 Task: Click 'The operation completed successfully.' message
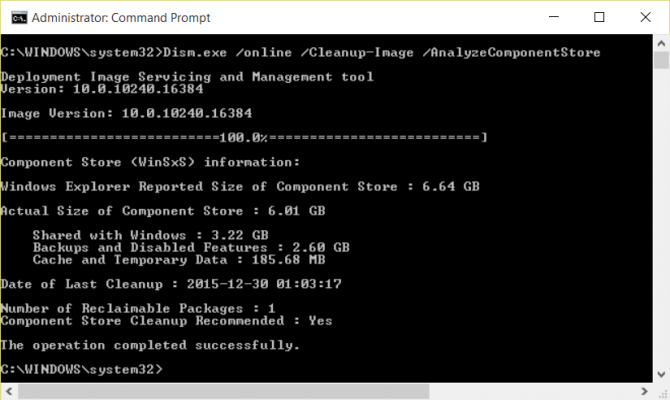[150, 345]
